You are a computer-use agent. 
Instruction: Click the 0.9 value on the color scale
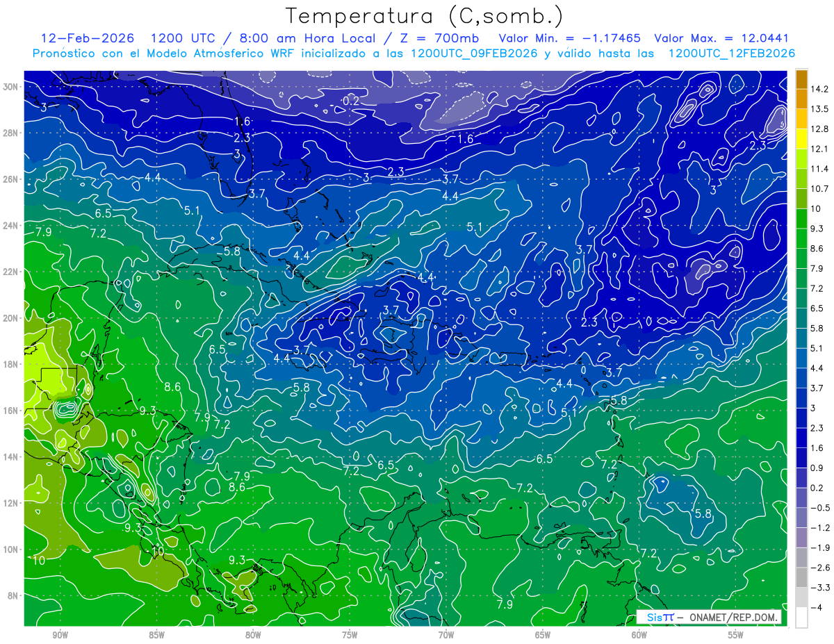tap(818, 468)
